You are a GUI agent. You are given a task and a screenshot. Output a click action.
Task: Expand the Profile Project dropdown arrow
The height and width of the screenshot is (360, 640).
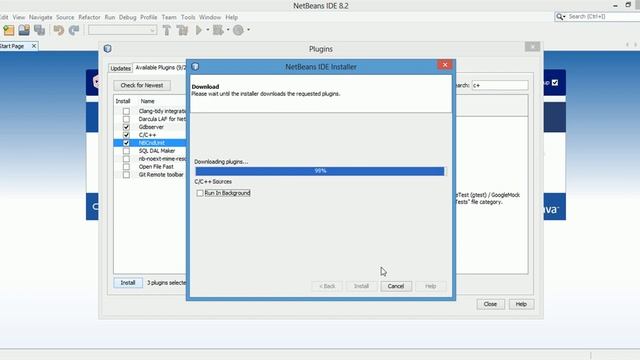click(x=248, y=30)
